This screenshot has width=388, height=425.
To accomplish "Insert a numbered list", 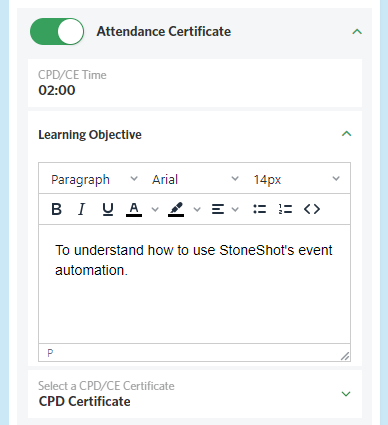I will tap(285, 209).
